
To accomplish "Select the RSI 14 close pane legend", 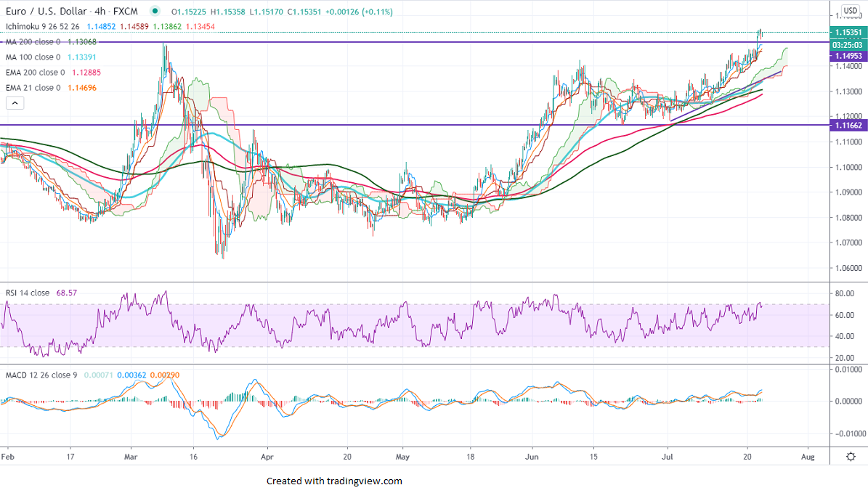I will 28,293.
